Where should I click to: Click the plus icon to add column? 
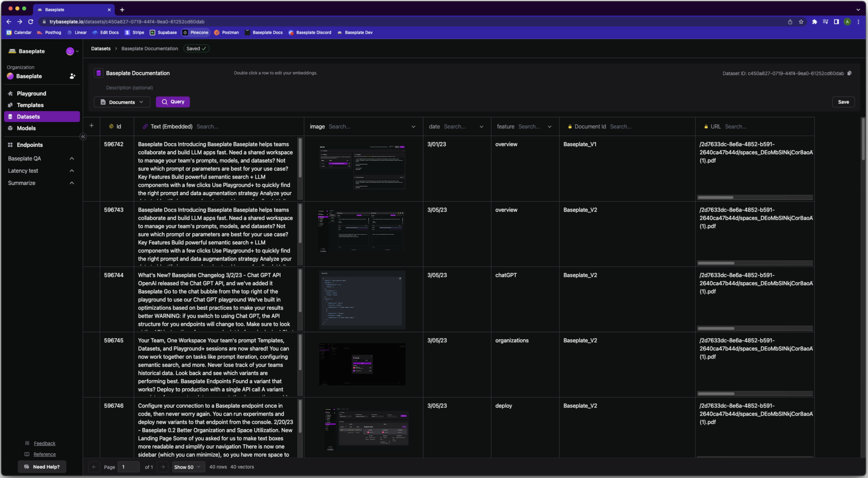click(91, 126)
